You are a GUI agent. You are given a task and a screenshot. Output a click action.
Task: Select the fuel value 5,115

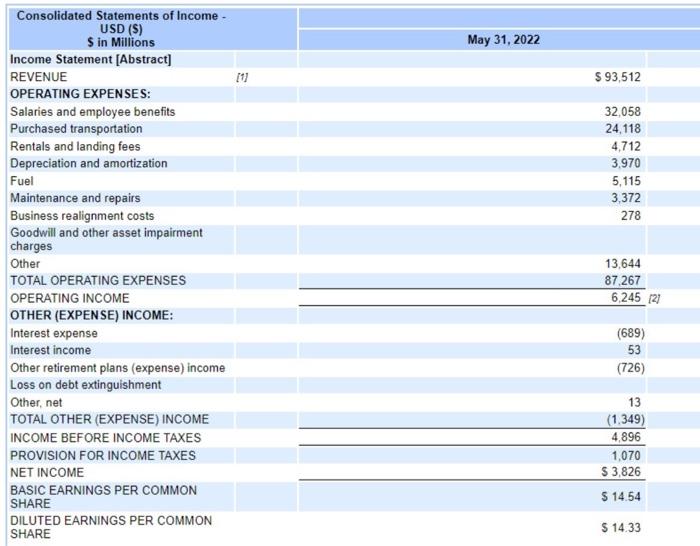coord(626,181)
